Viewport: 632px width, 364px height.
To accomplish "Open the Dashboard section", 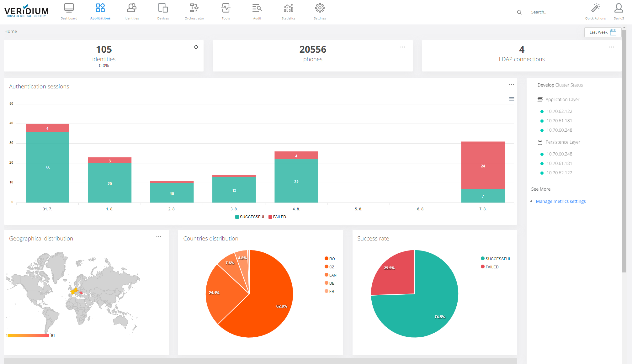I will 69,11.
